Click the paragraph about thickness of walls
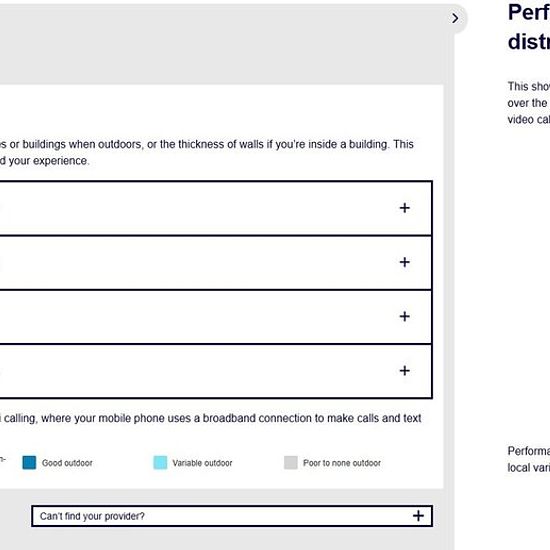 pos(207,152)
